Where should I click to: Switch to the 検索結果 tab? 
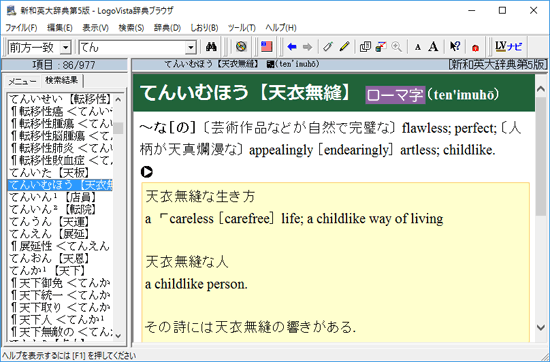pyautogui.click(x=61, y=80)
